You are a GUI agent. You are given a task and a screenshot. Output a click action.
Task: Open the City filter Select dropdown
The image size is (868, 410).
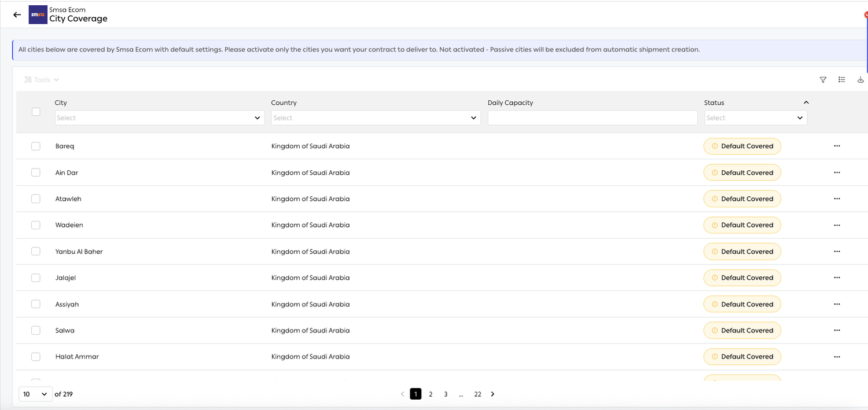[x=160, y=118]
